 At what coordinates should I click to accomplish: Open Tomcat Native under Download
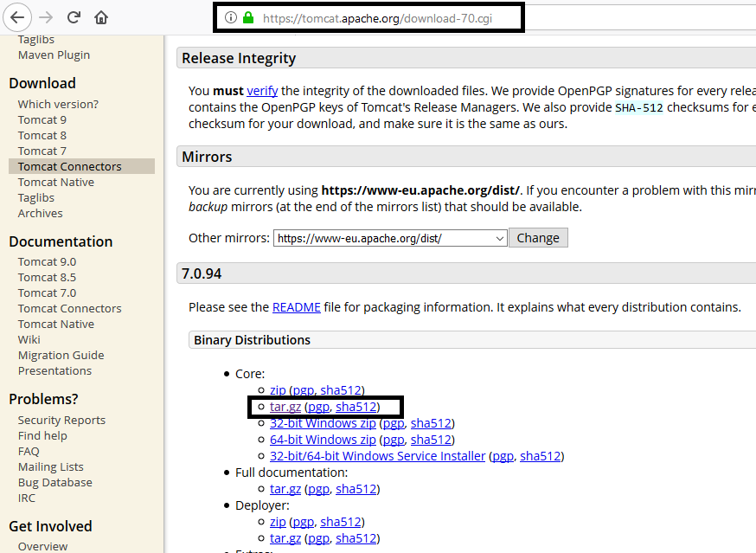56,182
